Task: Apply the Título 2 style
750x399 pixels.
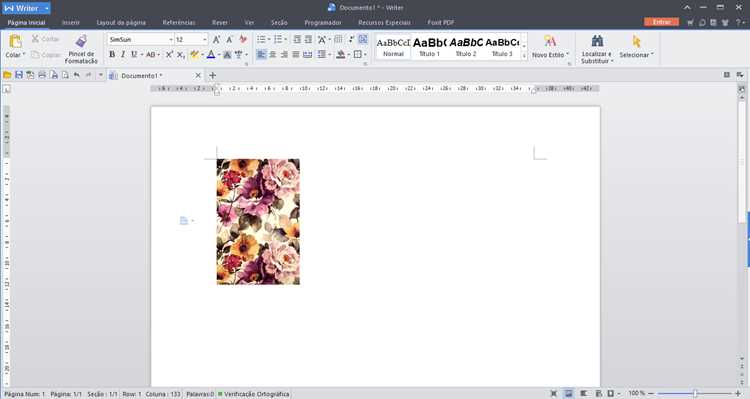Action: [x=466, y=47]
